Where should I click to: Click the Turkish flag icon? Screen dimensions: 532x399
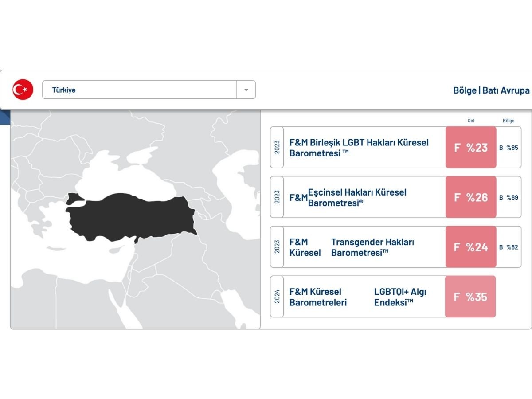23,90
